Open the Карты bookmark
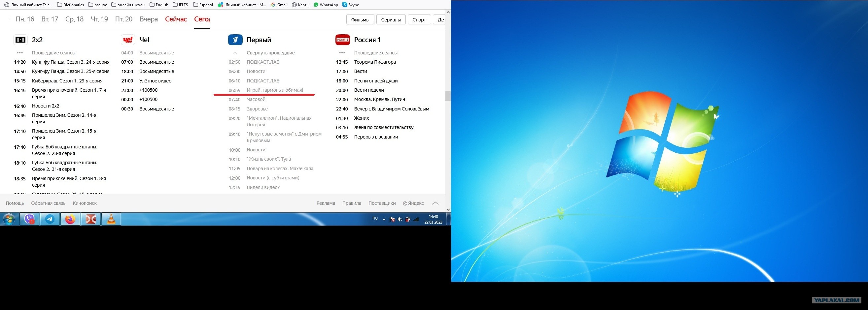Image resolution: width=868 pixels, height=310 pixels. coord(300,5)
